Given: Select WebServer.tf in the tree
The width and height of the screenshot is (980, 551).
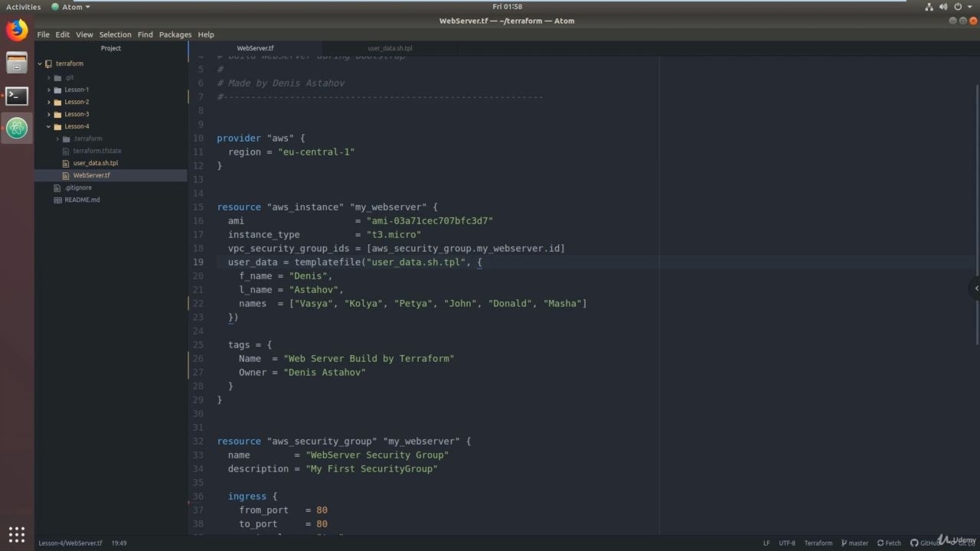Looking at the screenshot, I should pos(92,175).
